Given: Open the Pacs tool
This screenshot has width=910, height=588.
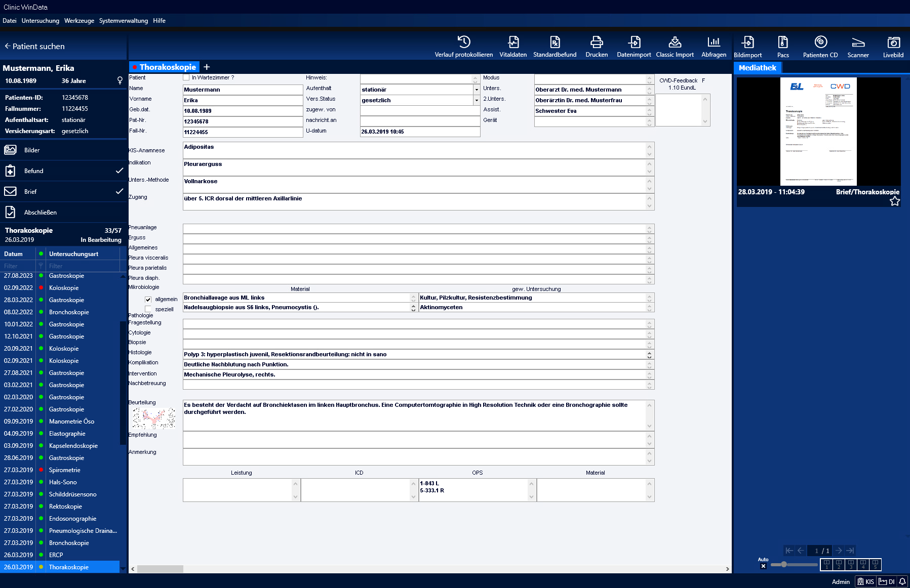Looking at the screenshot, I should click(783, 42).
